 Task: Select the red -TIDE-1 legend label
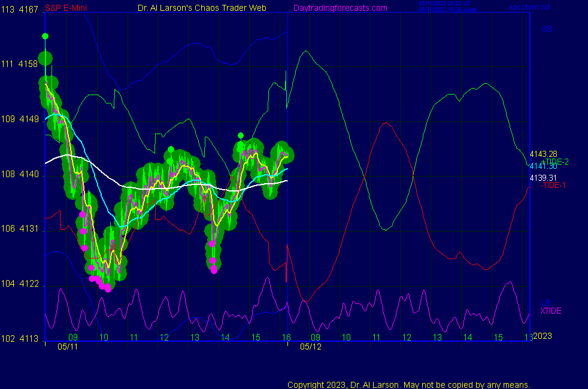(x=553, y=185)
